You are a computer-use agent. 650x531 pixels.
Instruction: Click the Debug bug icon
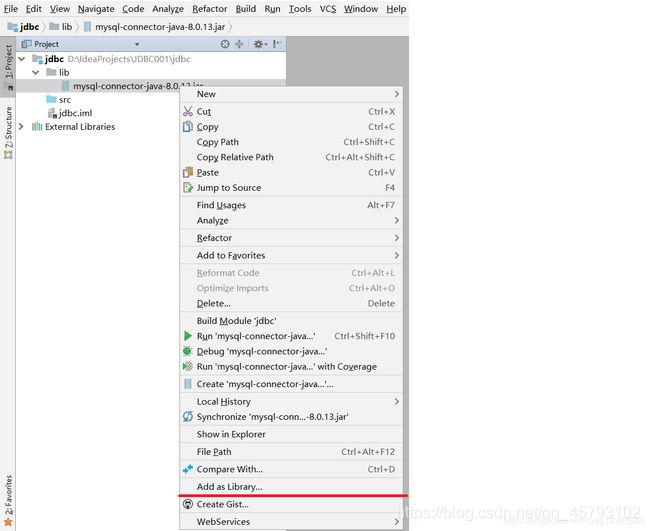click(187, 352)
